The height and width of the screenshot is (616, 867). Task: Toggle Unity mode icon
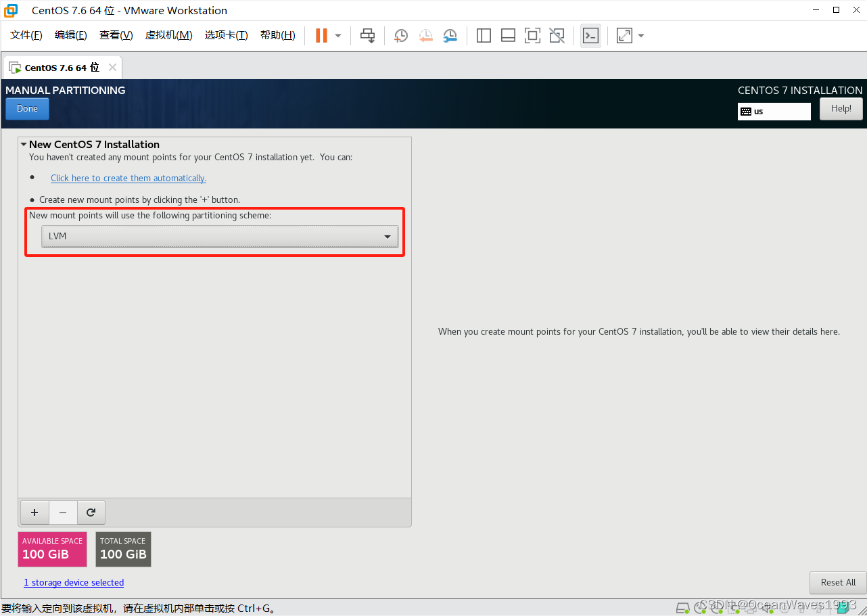click(557, 36)
